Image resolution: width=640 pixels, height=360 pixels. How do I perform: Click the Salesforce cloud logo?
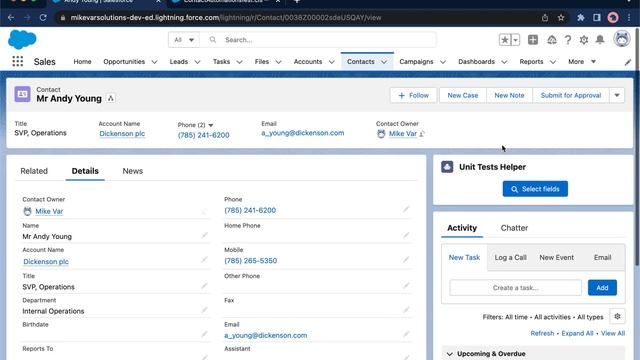22,40
